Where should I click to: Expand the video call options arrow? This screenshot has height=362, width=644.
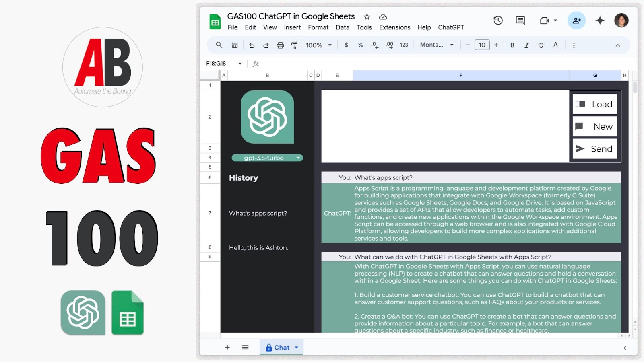pos(555,21)
